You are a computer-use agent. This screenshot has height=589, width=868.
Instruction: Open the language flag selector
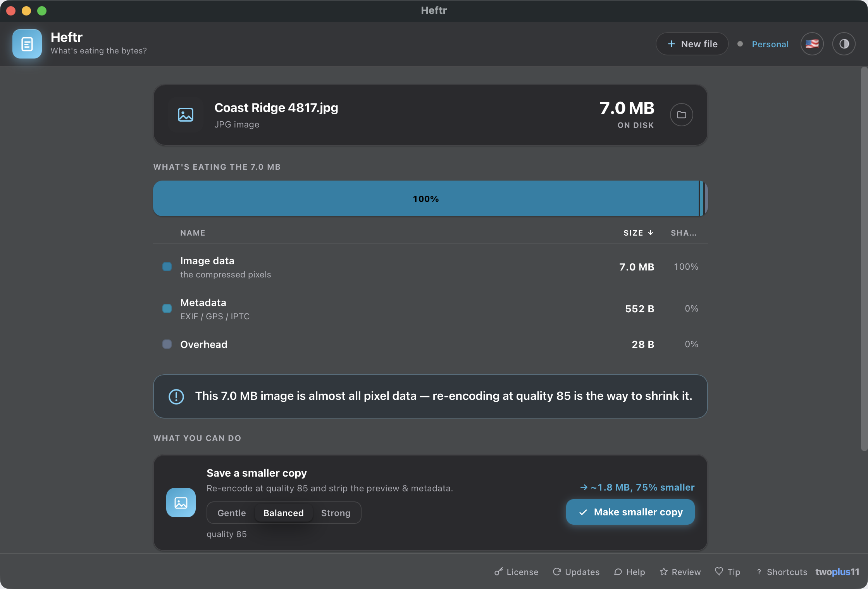pos(812,44)
